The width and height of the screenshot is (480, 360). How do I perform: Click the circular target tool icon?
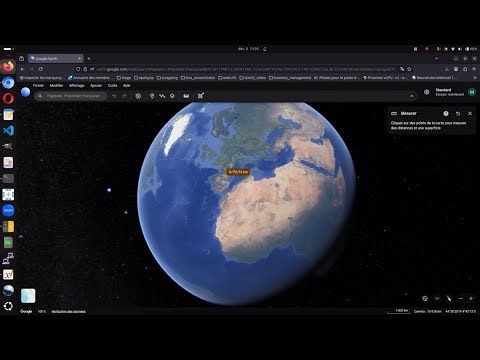pyautogui.click(x=172, y=96)
